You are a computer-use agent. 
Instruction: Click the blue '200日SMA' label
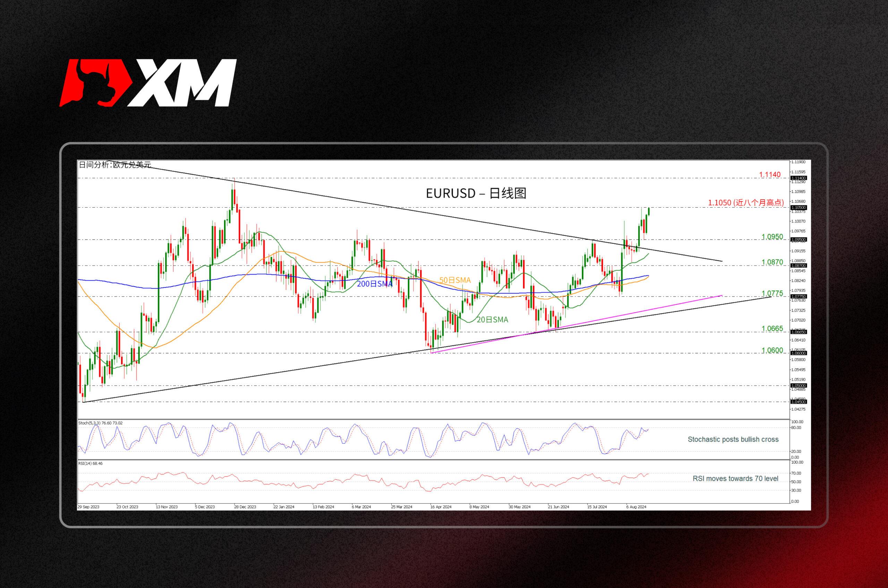pos(374,284)
